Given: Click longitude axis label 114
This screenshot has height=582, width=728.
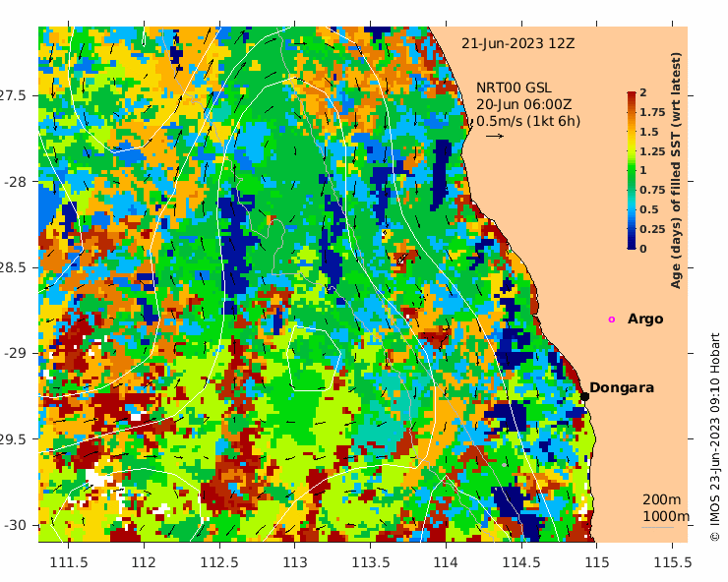Looking at the screenshot, I should click(446, 562).
